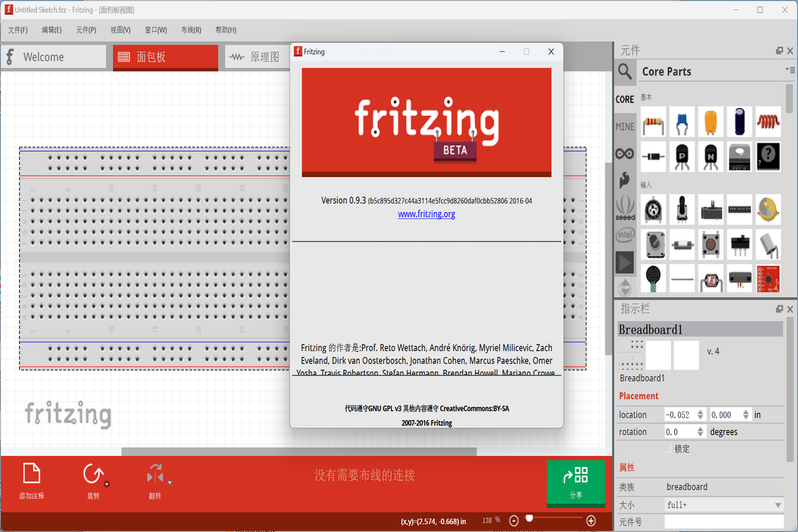798x532 pixels.
Task: Select the resistor part in core parts
Action: [653, 122]
